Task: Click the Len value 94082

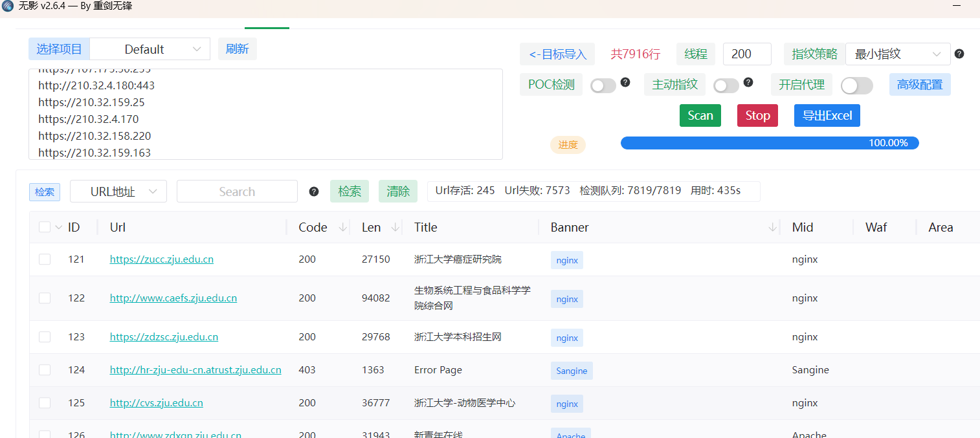Action: 376,298
